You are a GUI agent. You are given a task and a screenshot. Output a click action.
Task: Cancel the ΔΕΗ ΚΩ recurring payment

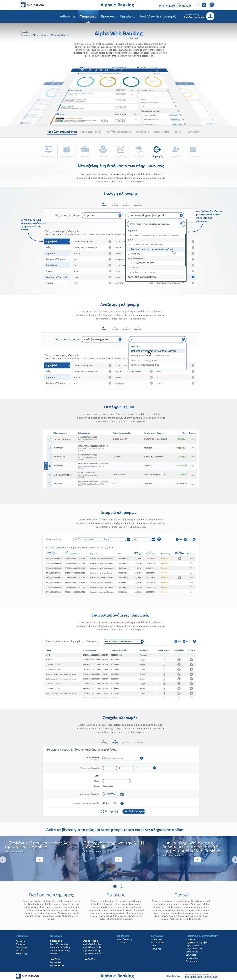(191, 660)
